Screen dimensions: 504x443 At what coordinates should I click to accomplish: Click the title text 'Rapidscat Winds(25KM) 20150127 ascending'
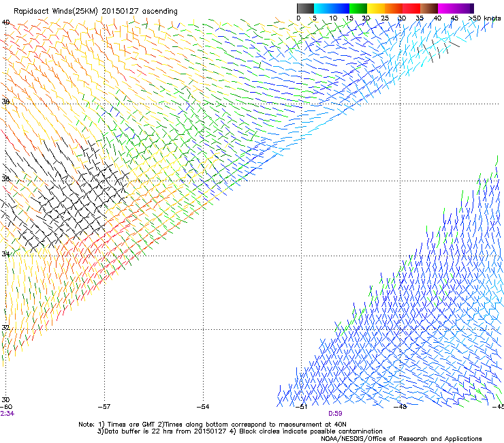pyautogui.click(x=95, y=12)
